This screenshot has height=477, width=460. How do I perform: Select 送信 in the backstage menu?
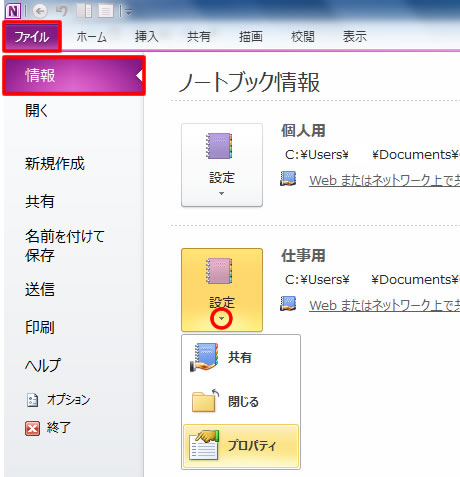pos(40,289)
